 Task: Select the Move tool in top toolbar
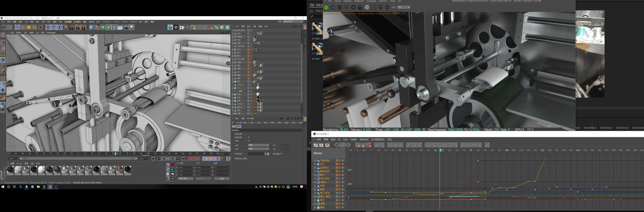23,27
